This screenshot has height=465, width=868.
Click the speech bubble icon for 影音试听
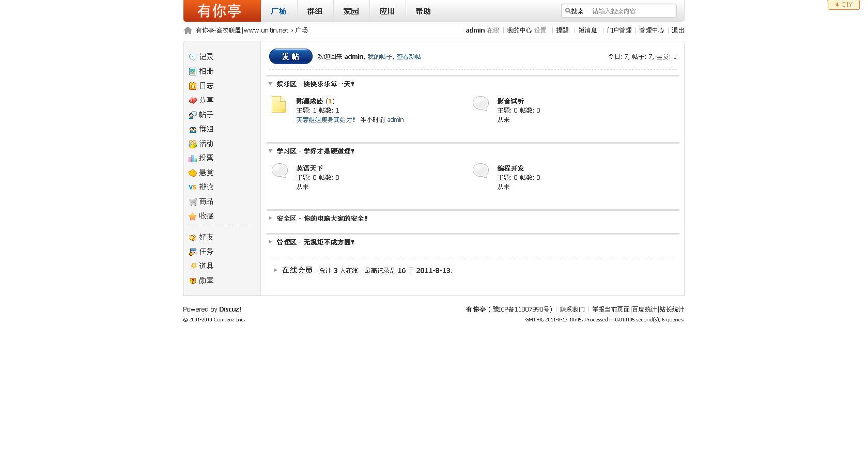481,103
